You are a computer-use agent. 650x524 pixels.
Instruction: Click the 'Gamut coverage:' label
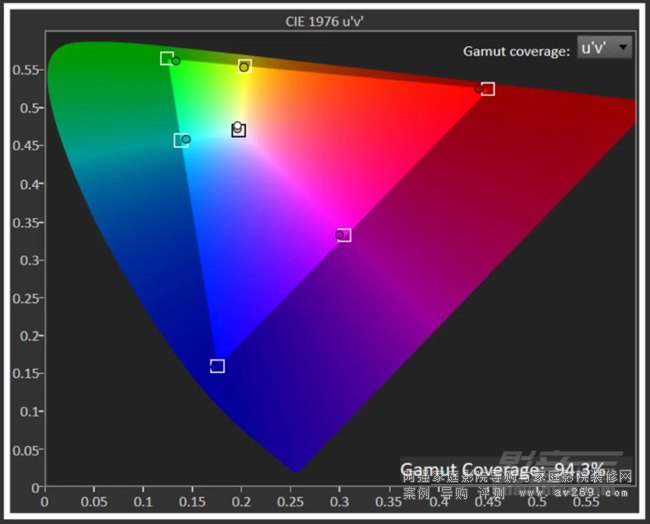517,50
